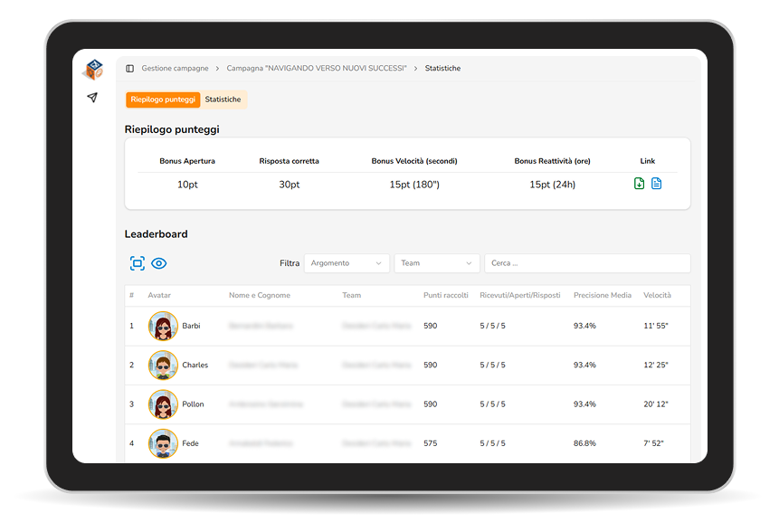779x532 pixels.
Task: Open Charles's avatar image
Action: (163, 366)
